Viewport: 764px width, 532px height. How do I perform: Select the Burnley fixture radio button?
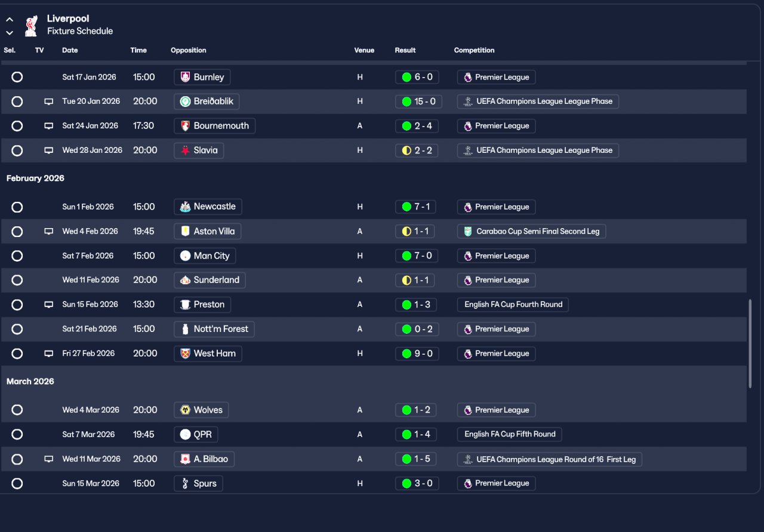pyautogui.click(x=17, y=77)
